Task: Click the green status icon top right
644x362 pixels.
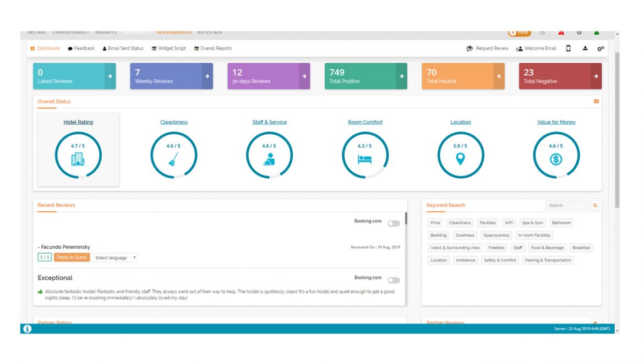Action: (x=597, y=32)
